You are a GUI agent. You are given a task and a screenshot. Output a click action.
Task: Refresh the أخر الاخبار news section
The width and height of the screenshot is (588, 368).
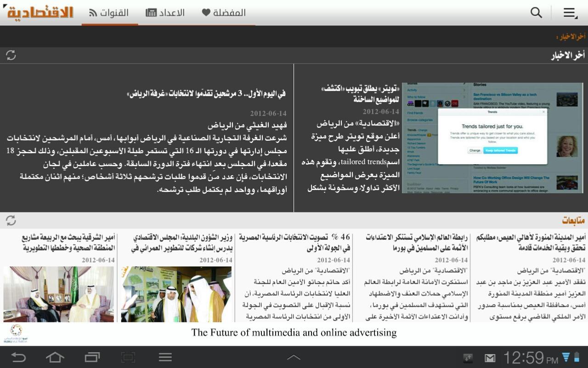point(10,56)
